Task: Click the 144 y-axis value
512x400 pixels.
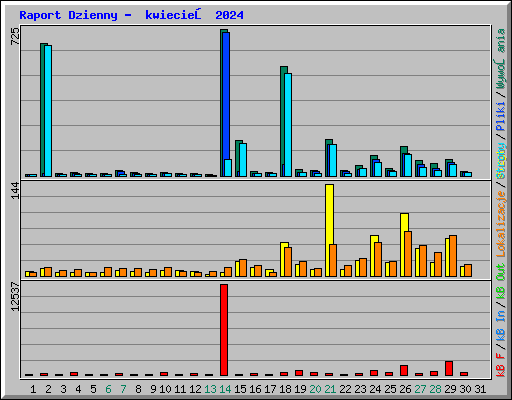Action: coord(15,191)
